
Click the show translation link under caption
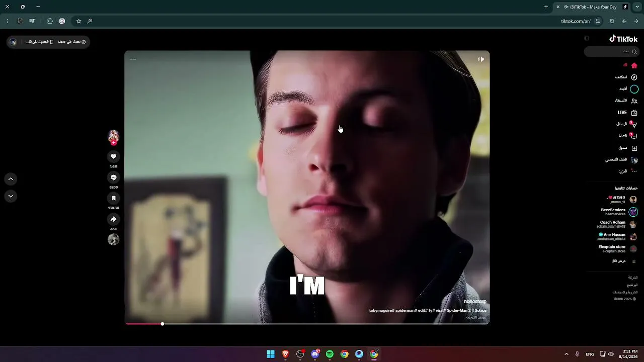(x=476, y=317)
